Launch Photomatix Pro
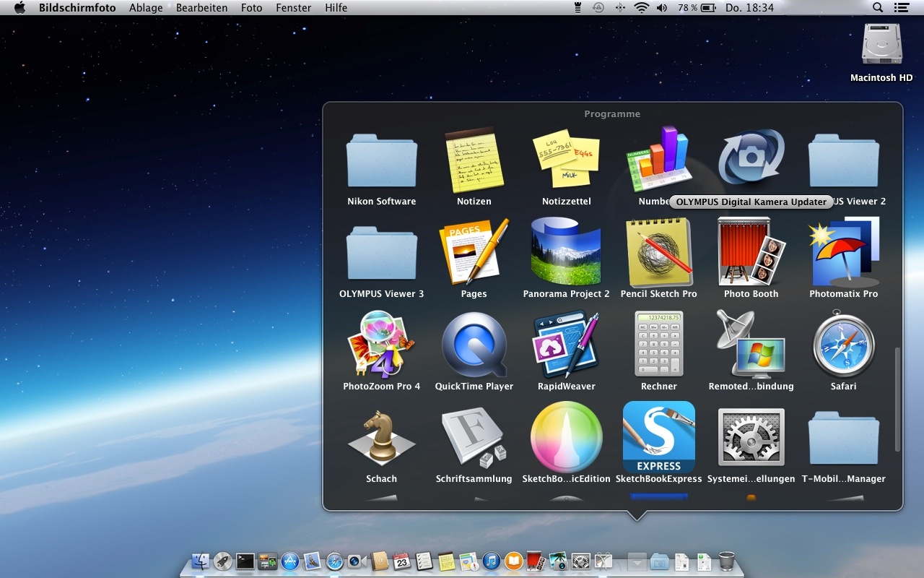924x578 pixels. [844, 251]
